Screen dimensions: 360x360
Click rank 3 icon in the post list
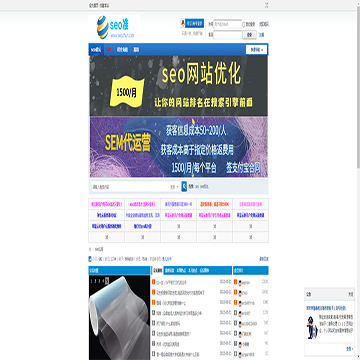(154, 303)
